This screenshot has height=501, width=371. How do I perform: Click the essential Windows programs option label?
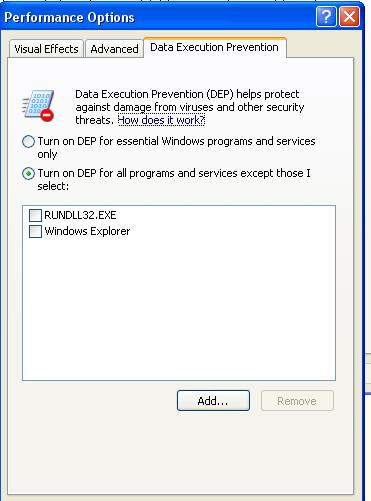176,148
